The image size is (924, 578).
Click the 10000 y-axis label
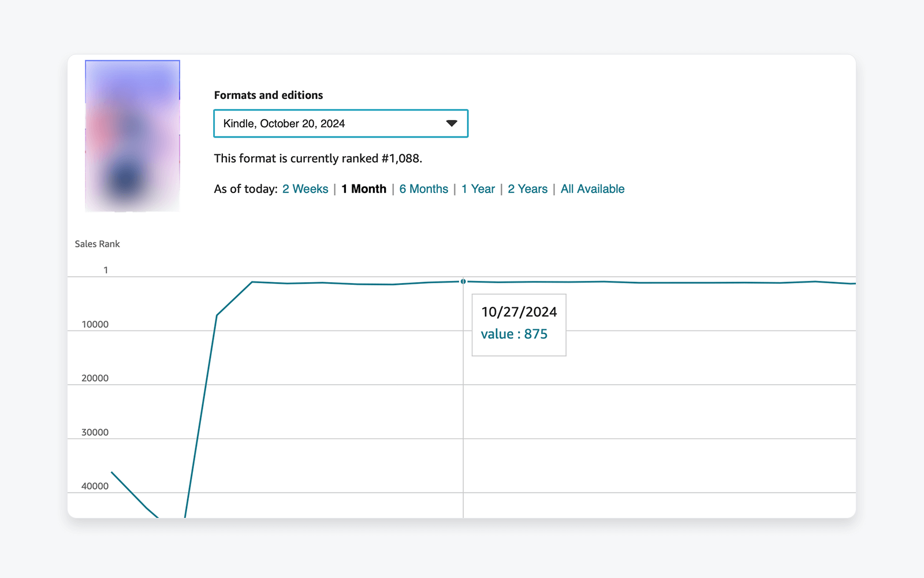click(x=95, y=324)
